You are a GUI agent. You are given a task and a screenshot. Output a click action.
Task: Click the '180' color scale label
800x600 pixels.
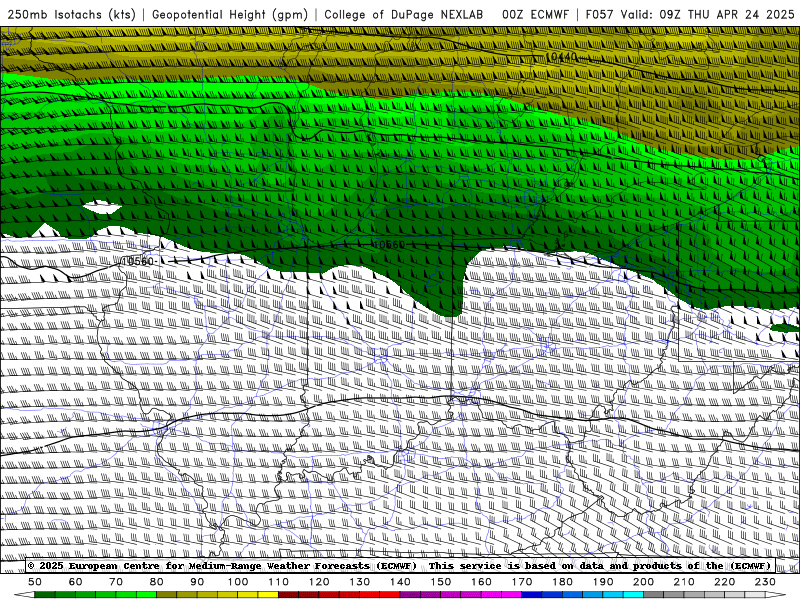pos(562,582)
